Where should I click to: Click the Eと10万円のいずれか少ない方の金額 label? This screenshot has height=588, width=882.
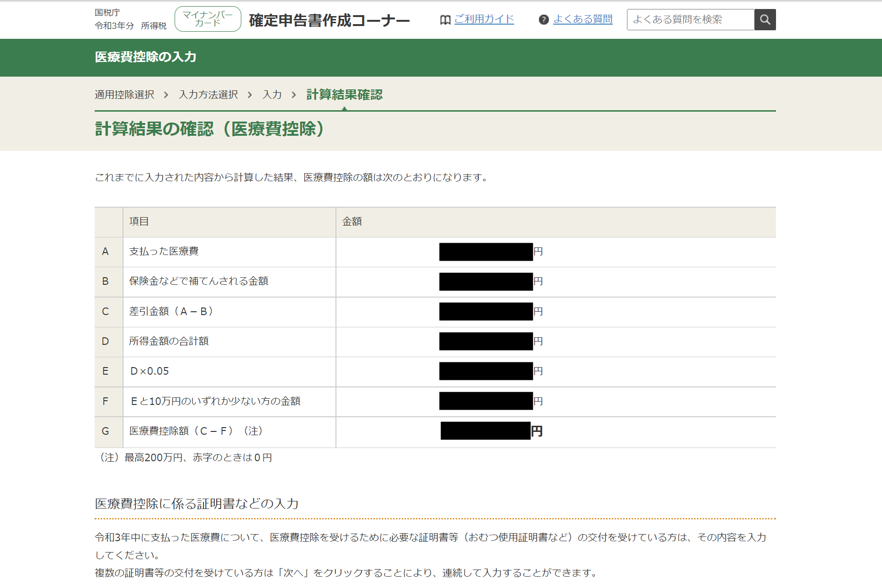pyautogui.click(x=215, y=401)
